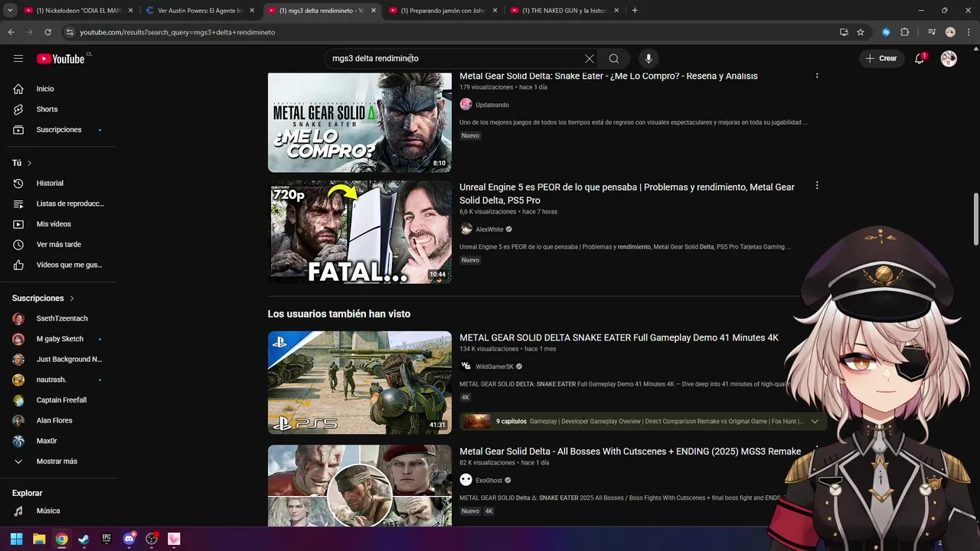Open Epic Games Launcher from taskbar
The image size is (980, 551).
tap(106, 539)
